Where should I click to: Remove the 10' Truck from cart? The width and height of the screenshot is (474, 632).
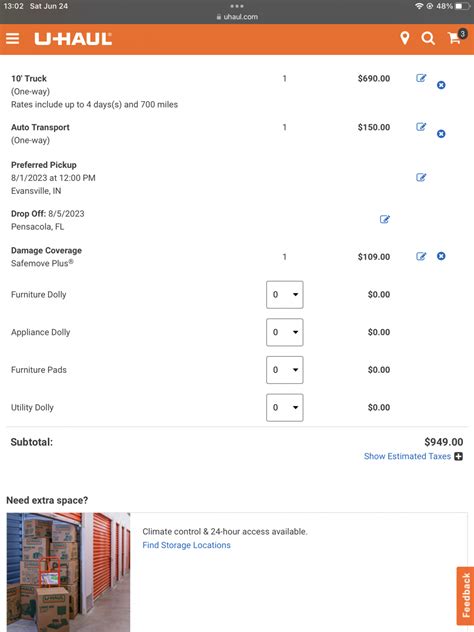441,85
